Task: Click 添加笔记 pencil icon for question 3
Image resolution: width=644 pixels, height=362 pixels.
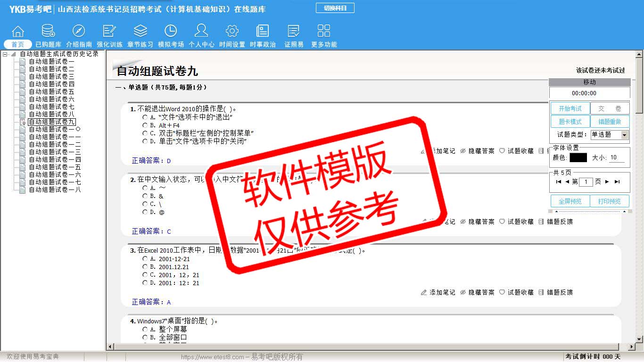Action: (424, 292)
